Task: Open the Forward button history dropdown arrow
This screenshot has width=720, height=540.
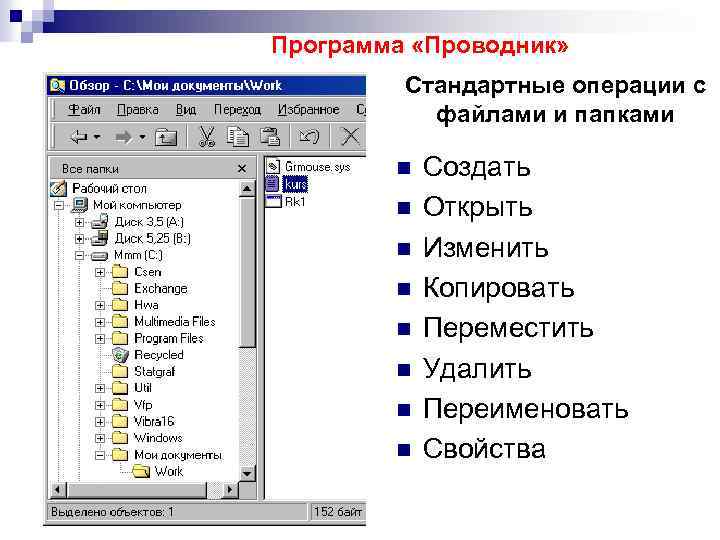Action: point(142,137)
